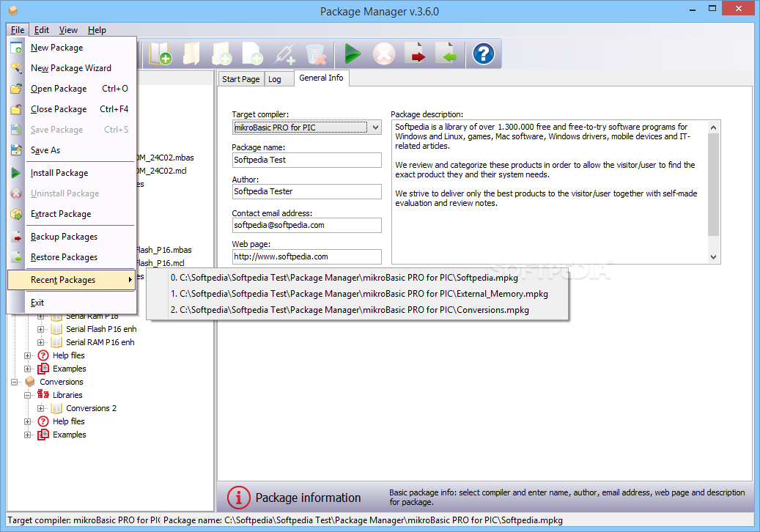760x532 pixels.
Task: Click the trash bin delete toolbar icon
Action: point(316,53)
